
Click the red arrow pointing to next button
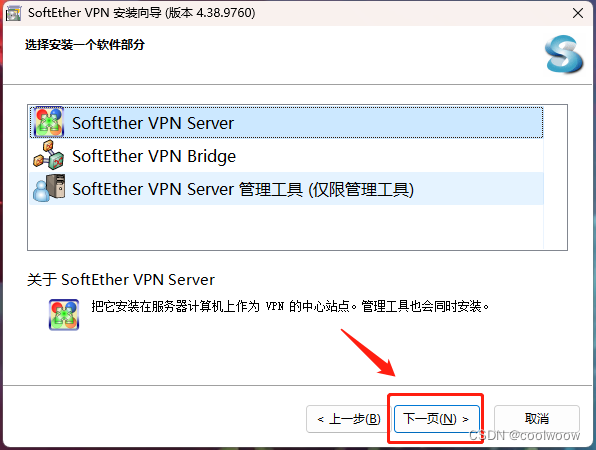[x=368, y=353]
